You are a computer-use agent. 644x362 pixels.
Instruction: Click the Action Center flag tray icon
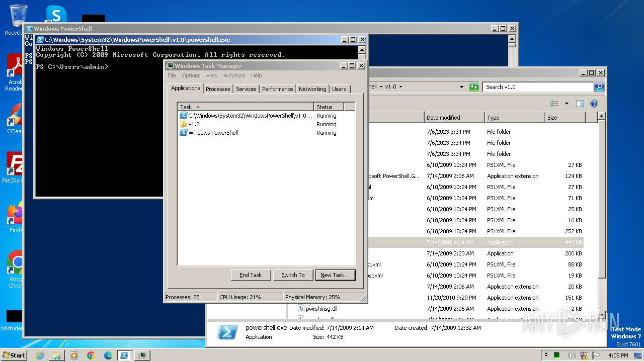[x=597, y=355]
